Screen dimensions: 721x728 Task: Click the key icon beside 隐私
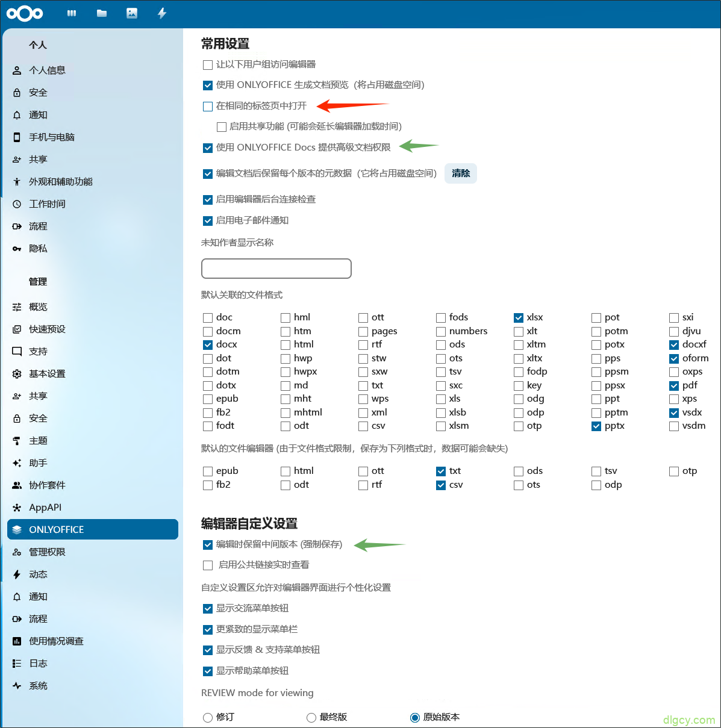[17, 249]
